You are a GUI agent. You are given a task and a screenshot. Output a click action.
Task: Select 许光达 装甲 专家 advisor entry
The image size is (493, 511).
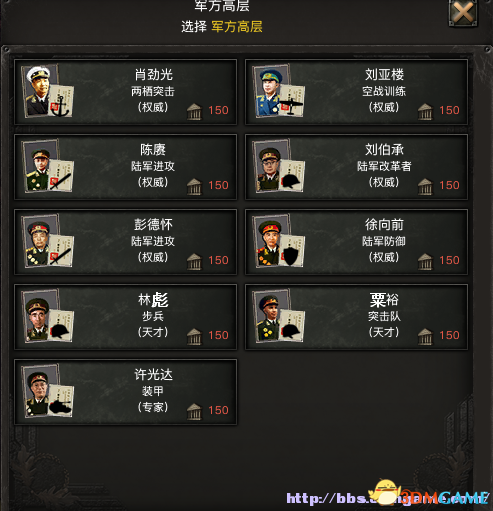(126, 392)
